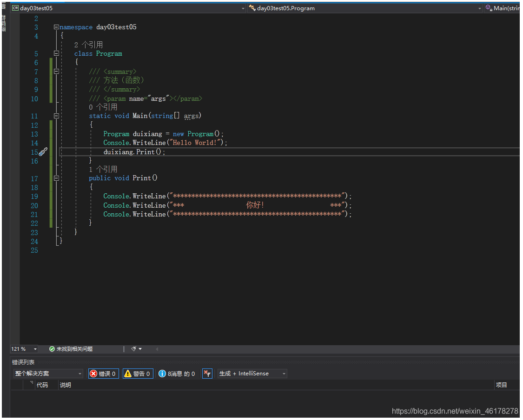Click Console.WriteLine on line 21

[x=134, y=215]
